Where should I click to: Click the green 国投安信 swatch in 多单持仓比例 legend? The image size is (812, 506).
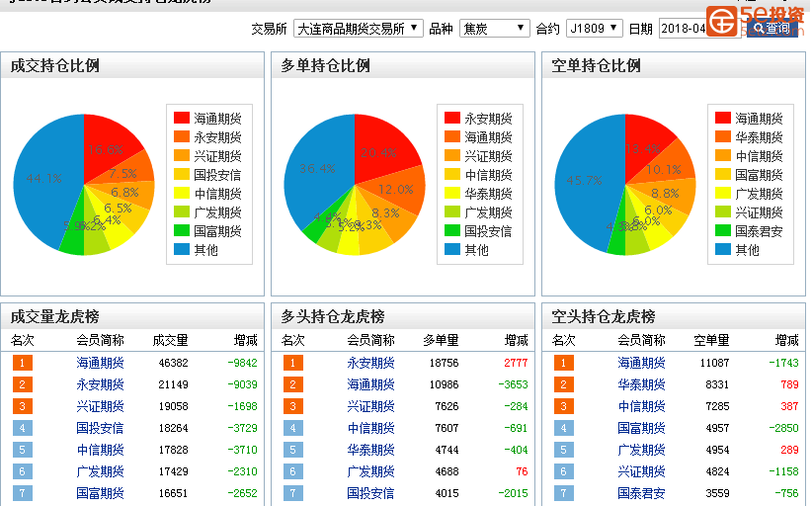coord(452,230)
